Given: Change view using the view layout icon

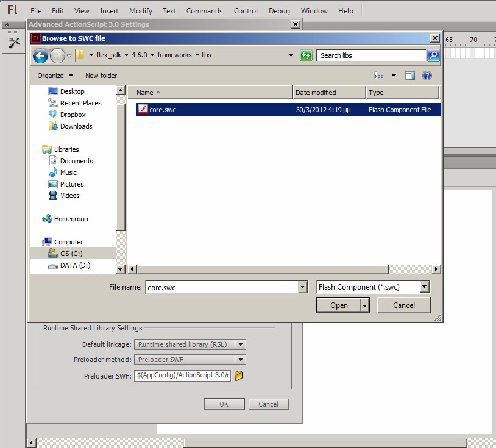Looking at the screenshot, I should (378, 76).
